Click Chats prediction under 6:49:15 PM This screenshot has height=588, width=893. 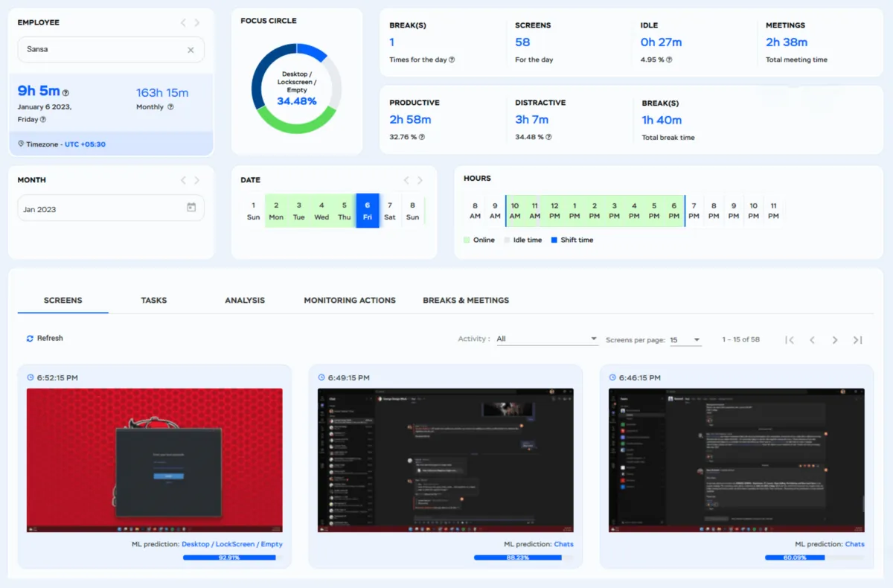click(x=564, y=544)
